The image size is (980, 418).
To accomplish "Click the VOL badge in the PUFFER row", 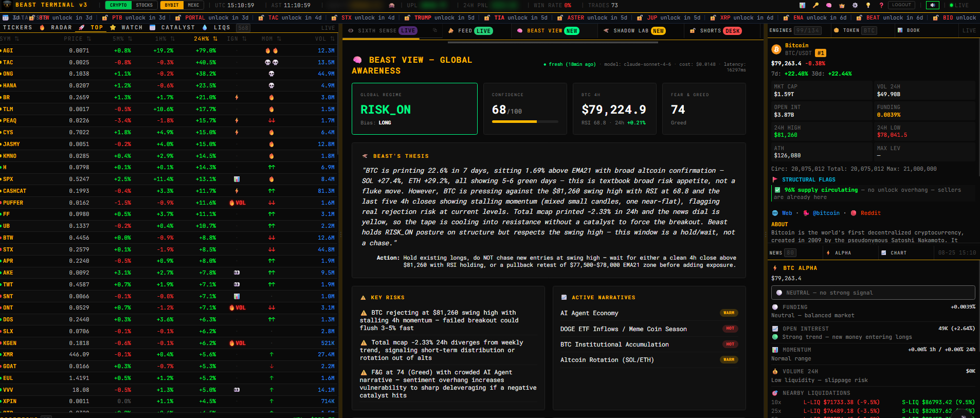I will (238, 203).
